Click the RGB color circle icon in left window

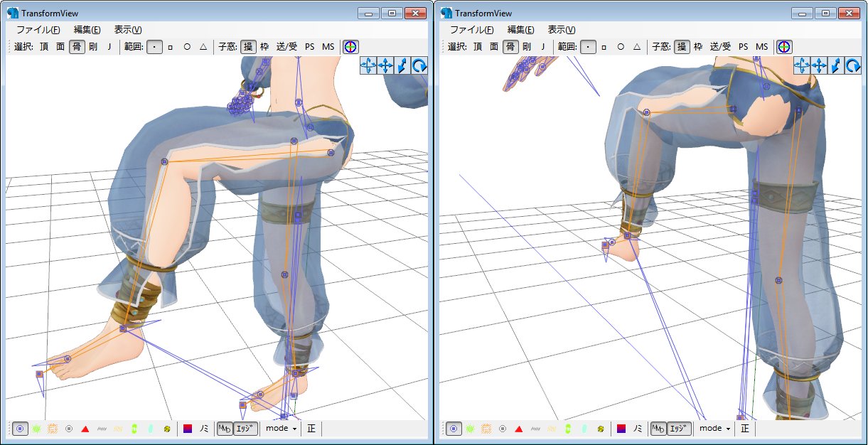coord(350,47)
